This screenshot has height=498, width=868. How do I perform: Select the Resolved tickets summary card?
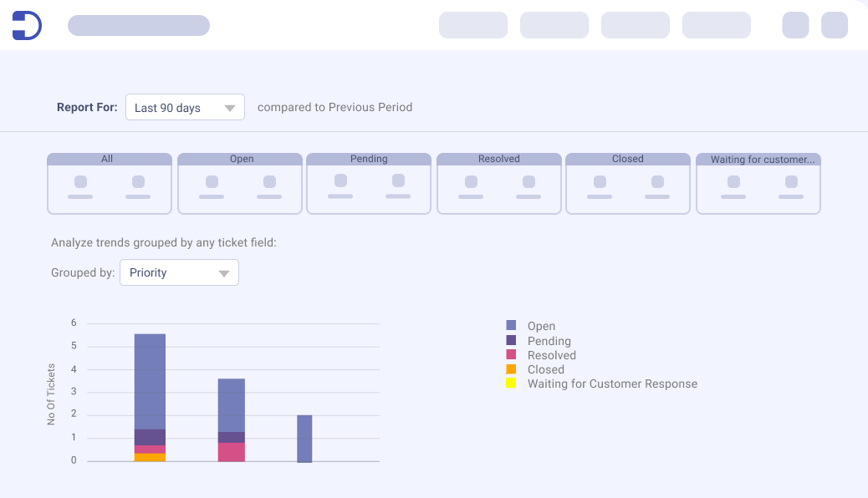point(499,183)
